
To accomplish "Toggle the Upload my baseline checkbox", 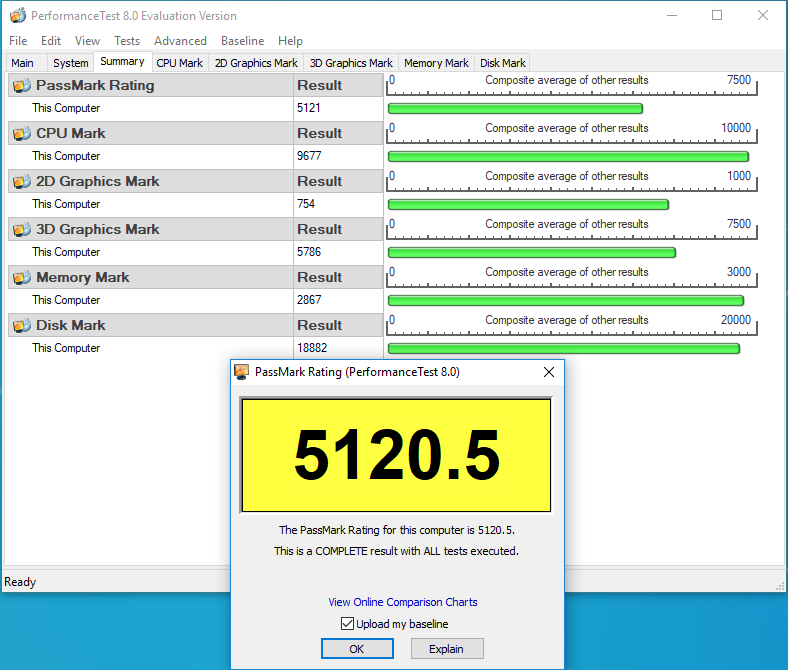I will (347, 624).
